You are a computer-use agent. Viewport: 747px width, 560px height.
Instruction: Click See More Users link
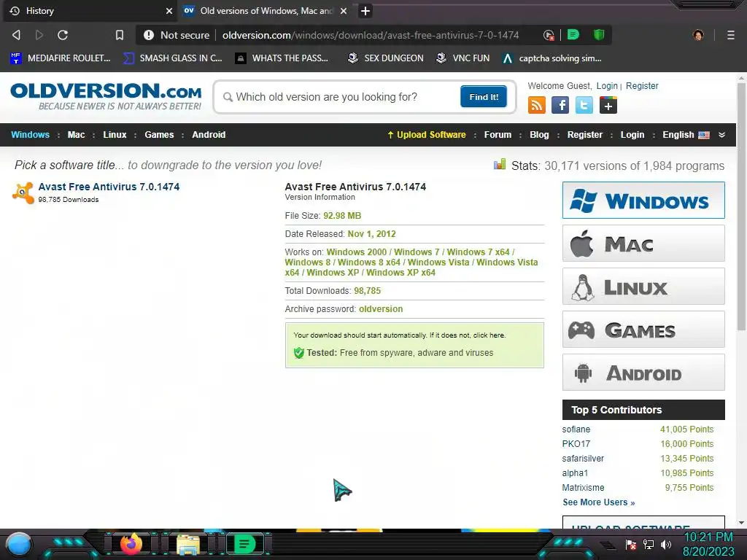click(598, 502)
